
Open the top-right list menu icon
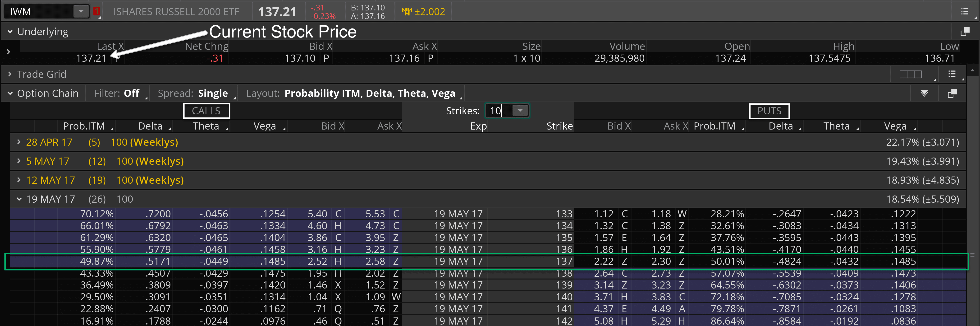point(965,11)
